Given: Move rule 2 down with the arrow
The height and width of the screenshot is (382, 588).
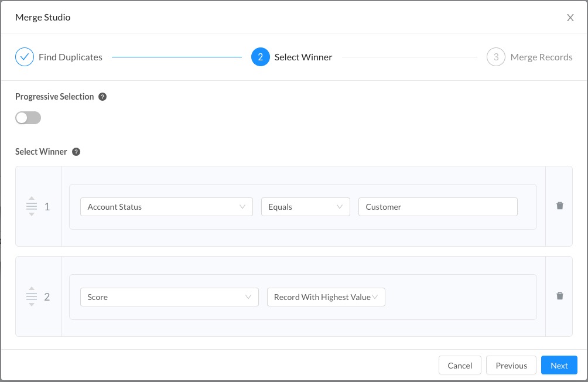Looking at the screenshot, I should [32, 304].
